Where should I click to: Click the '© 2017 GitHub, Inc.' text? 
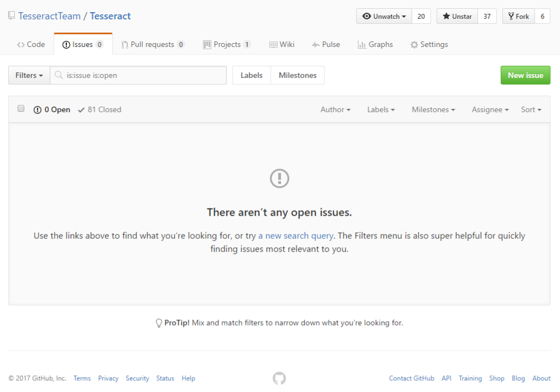38,378
